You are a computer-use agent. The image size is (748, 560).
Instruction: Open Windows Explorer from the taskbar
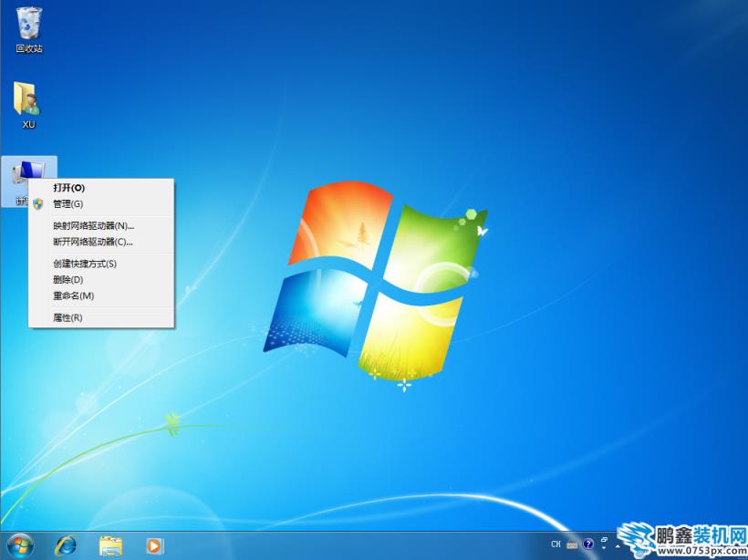pos(110,546)
